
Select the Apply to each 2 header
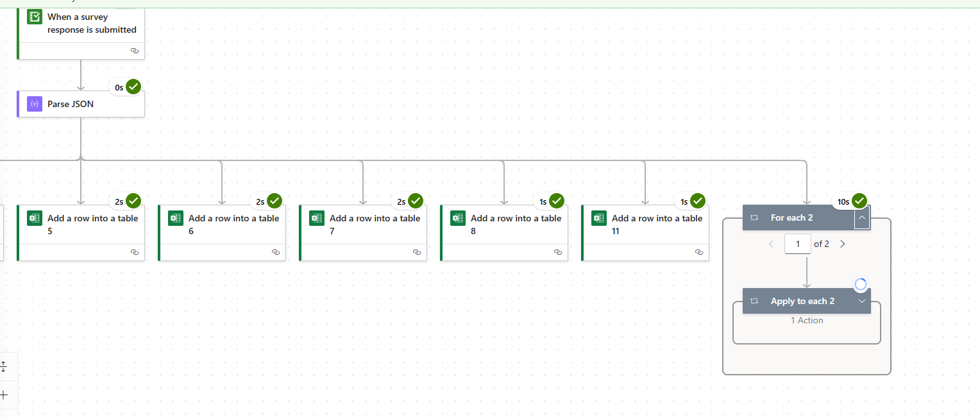click(802, 301)
